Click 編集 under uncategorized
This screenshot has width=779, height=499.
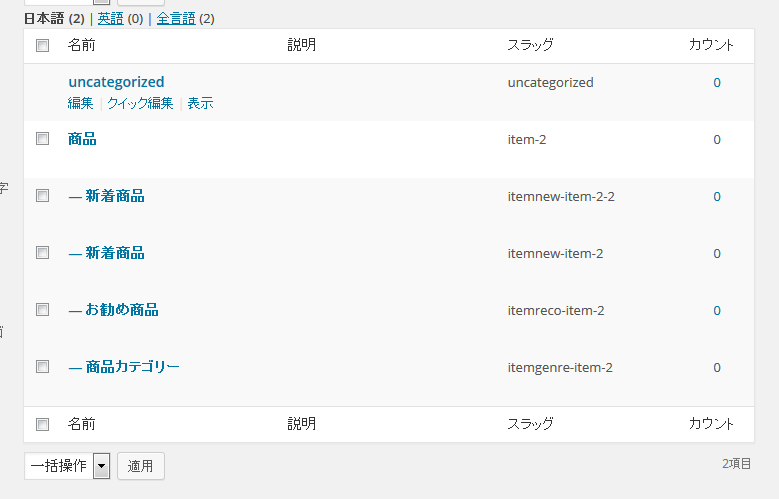[80, 103]
